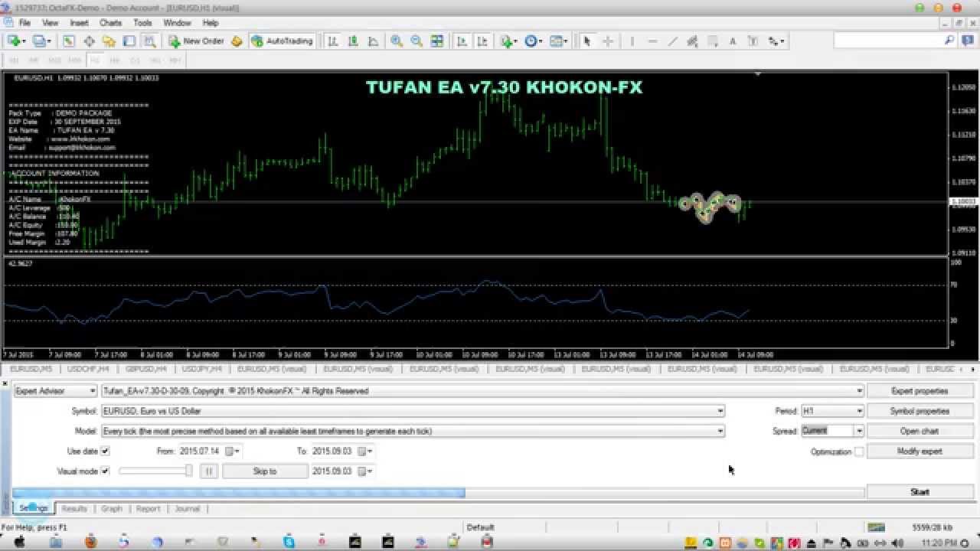The width and height of the screenshot is (980, 551).
Task: Enable chart shift icon
Action: pyautogui.click(x=482, y=41)
